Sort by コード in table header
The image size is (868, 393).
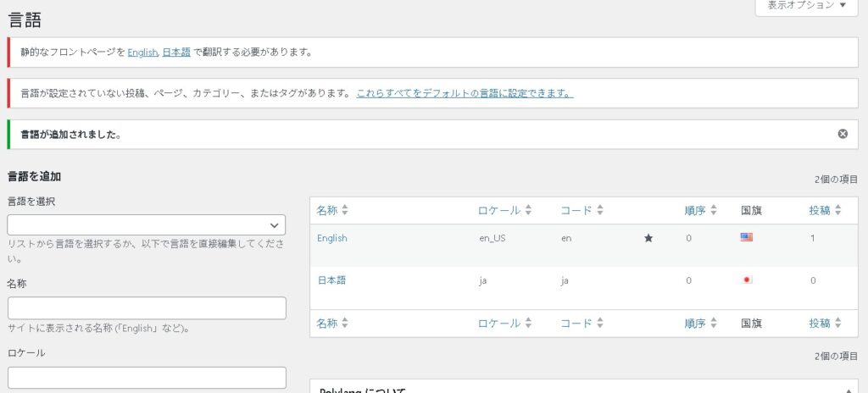[581, 210]
